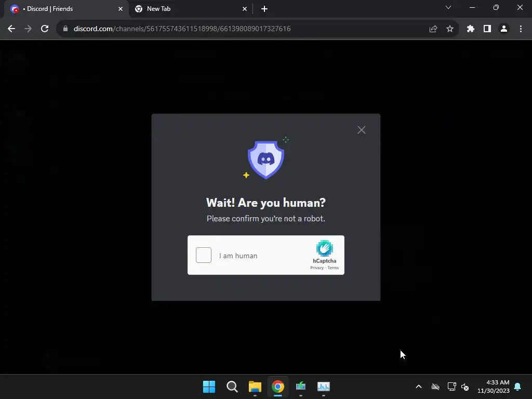Open Windows taskbar search
532x399 pixels.
pos(232,387)
